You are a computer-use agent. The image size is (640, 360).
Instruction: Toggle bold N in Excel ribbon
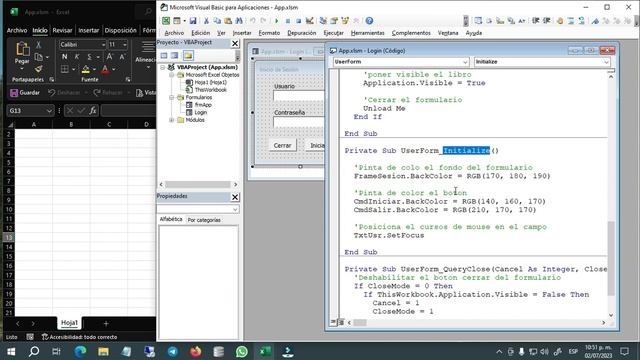coord(64,57)
